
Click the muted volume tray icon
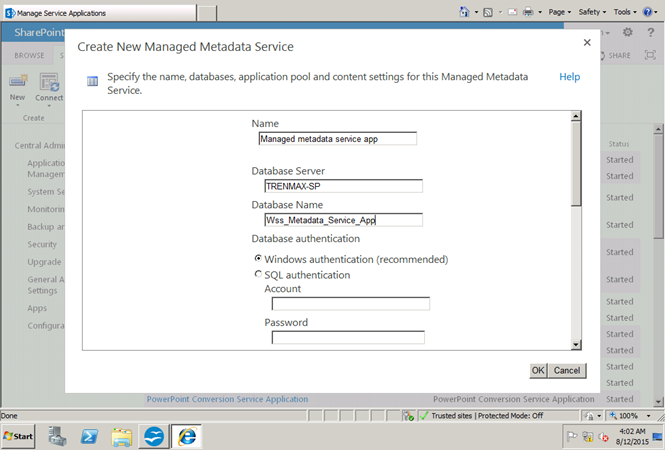click(x=603, y=436)
